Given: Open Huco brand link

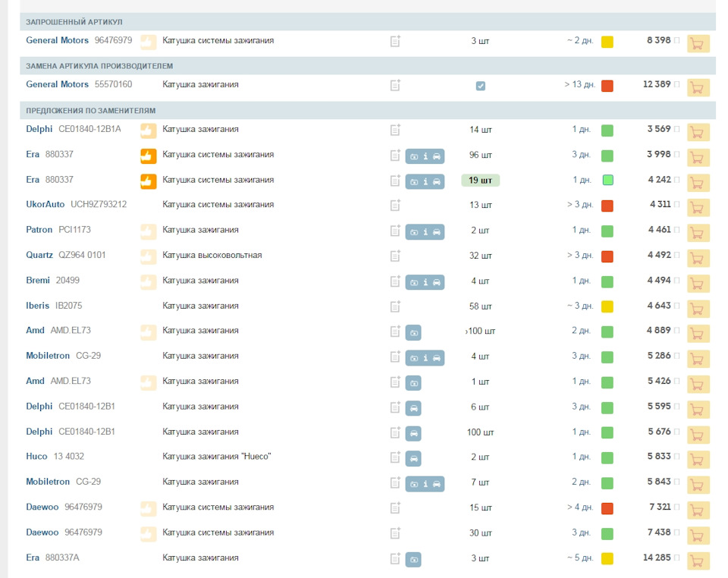Looking at the screenshot, I should pyautogui.click(x=36, y=457).
